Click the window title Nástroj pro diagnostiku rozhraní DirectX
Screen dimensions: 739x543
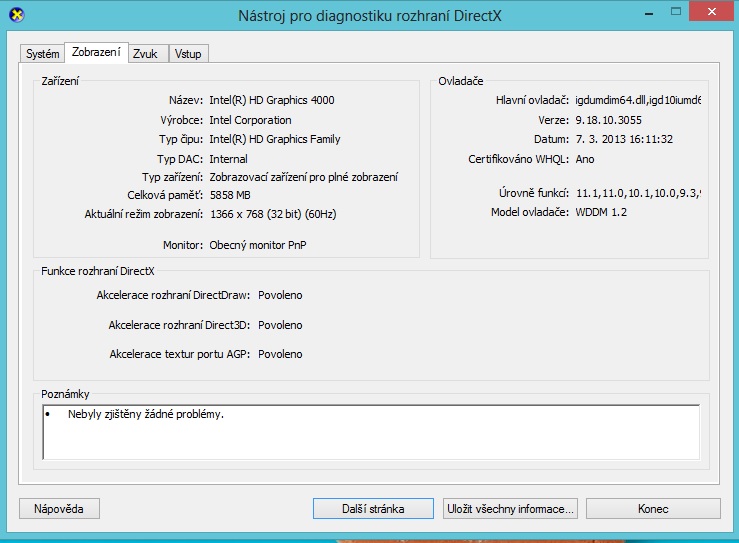[x=370, y=16]
